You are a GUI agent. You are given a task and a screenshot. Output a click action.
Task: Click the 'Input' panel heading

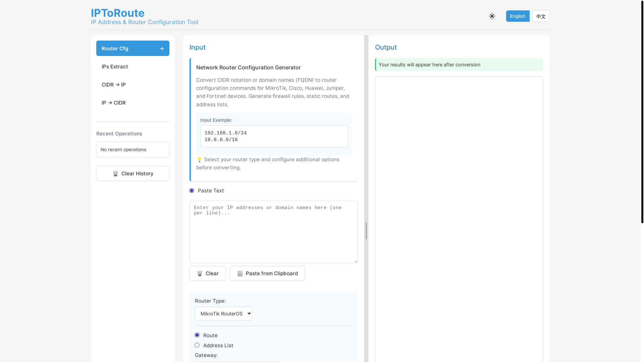coord(198,47)
